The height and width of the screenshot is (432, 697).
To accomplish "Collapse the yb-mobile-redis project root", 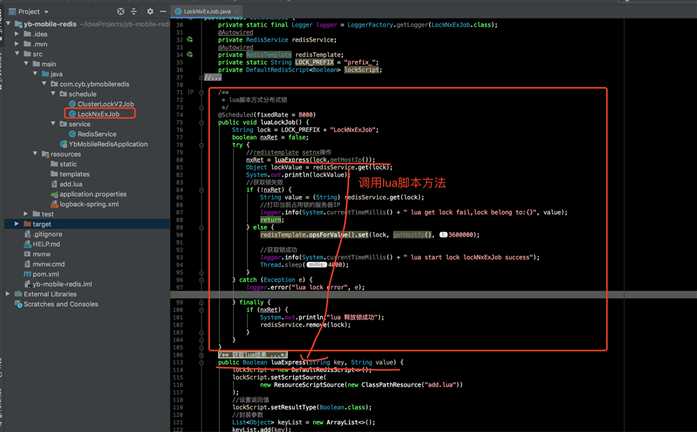I will tap(8, 24).
